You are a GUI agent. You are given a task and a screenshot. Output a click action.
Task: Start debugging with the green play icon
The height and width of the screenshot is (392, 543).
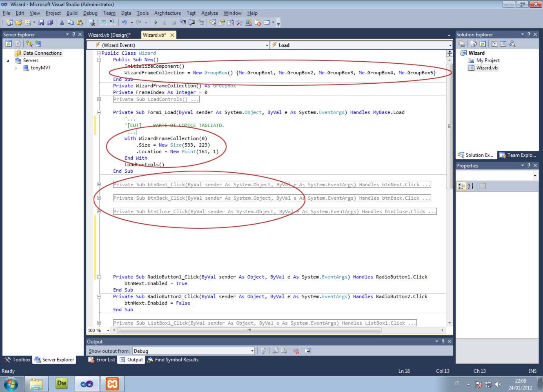coord(156,22)
